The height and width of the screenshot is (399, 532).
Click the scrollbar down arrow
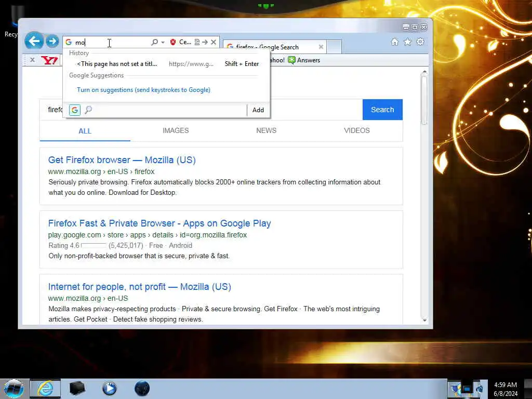click(424, 320)
